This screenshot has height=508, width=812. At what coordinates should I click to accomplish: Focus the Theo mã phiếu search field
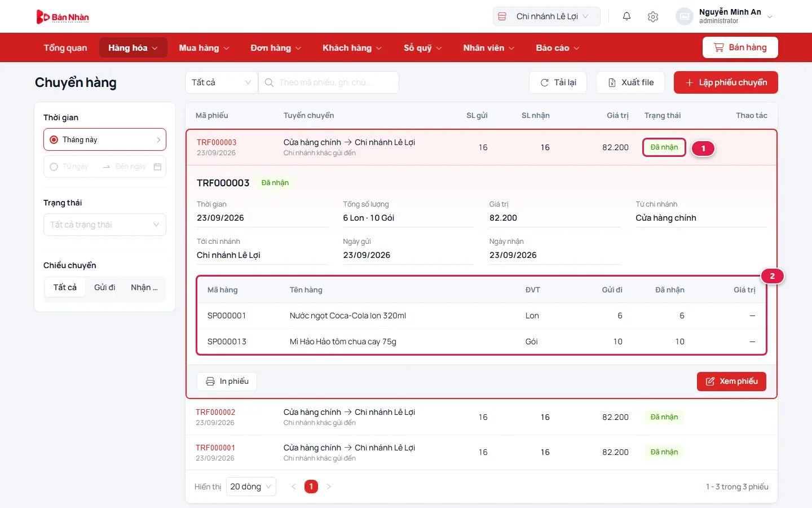click(x=329, y=82)
